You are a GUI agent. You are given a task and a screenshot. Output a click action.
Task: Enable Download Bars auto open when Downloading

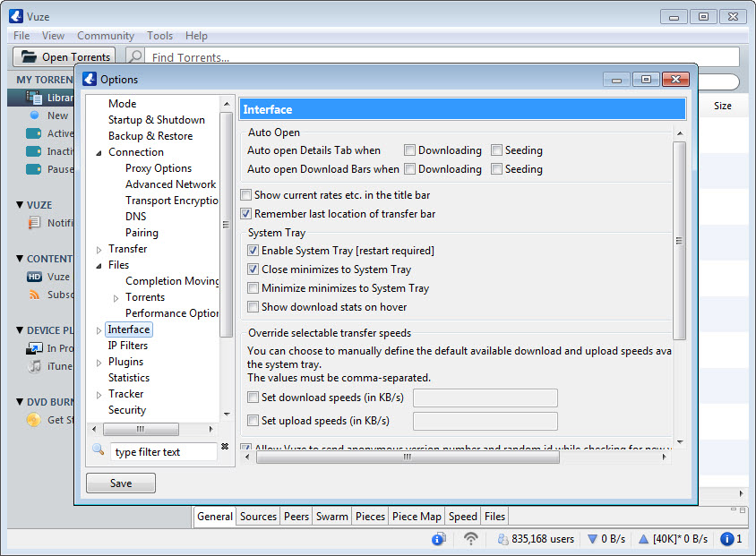tap(409, 168)
